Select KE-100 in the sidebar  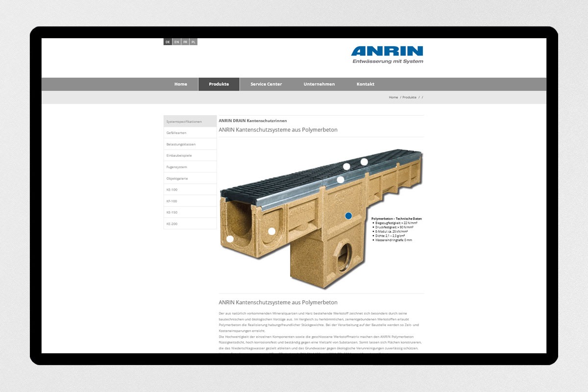(x=171, y=190)
